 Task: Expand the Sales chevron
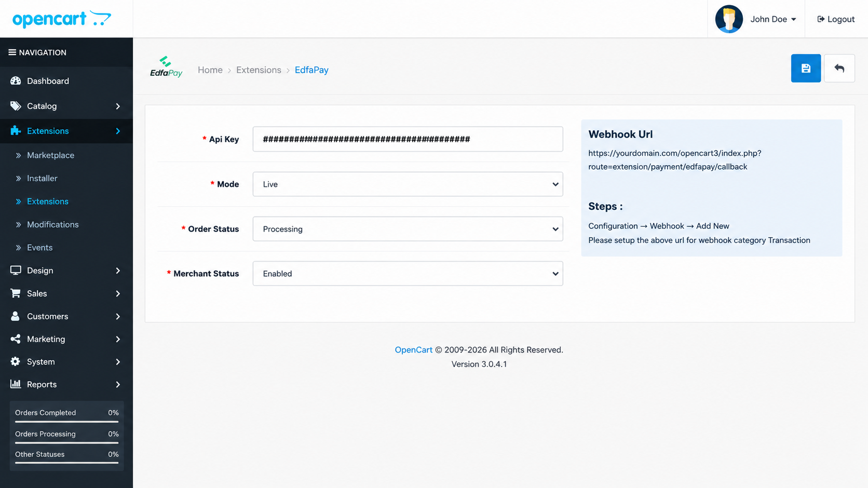pyautogui.click(x=118, y=293)
